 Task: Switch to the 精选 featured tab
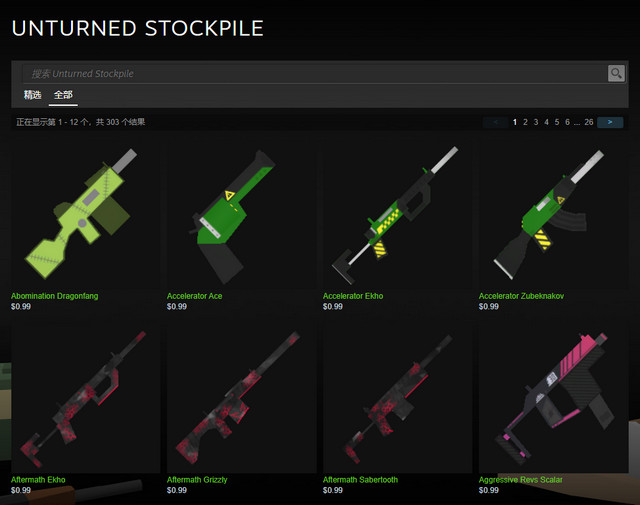[x=32, y=95]
